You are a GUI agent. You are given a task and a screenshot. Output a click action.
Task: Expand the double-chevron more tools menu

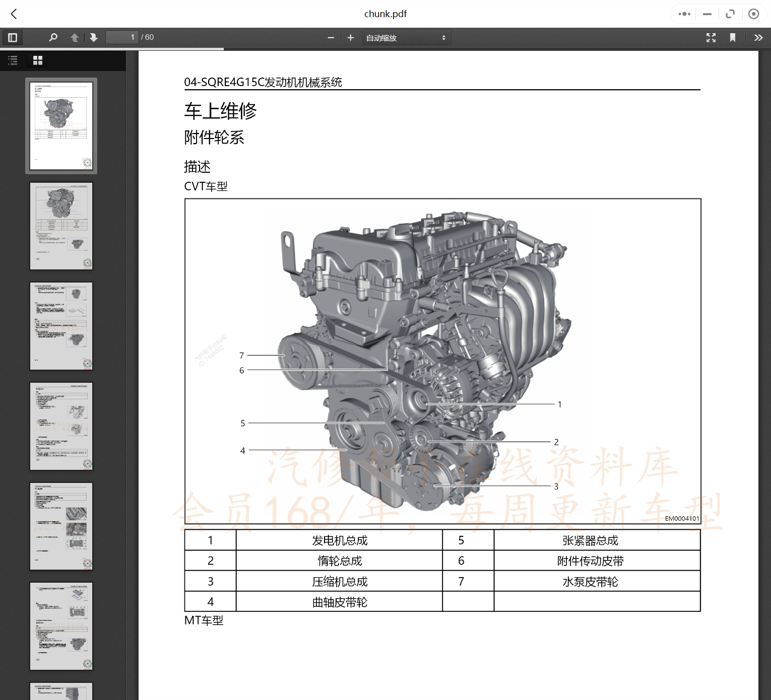(x=758, y=37)
